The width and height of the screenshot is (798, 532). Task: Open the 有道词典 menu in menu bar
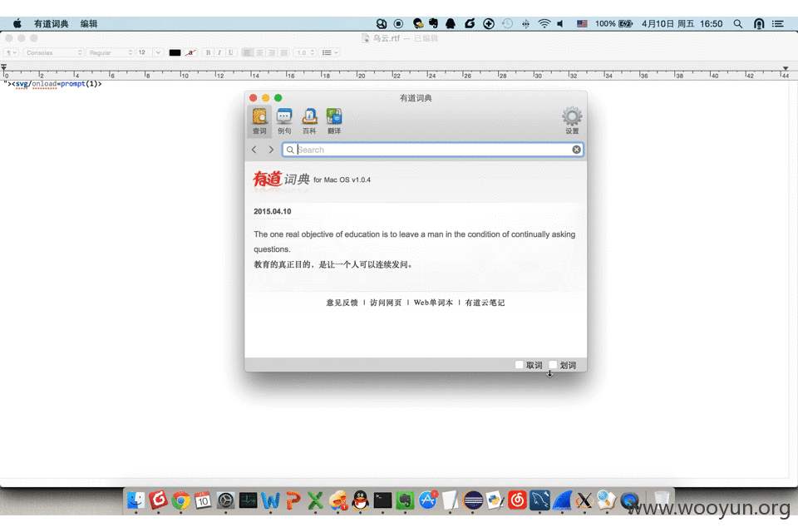click(x=51, y=23)
